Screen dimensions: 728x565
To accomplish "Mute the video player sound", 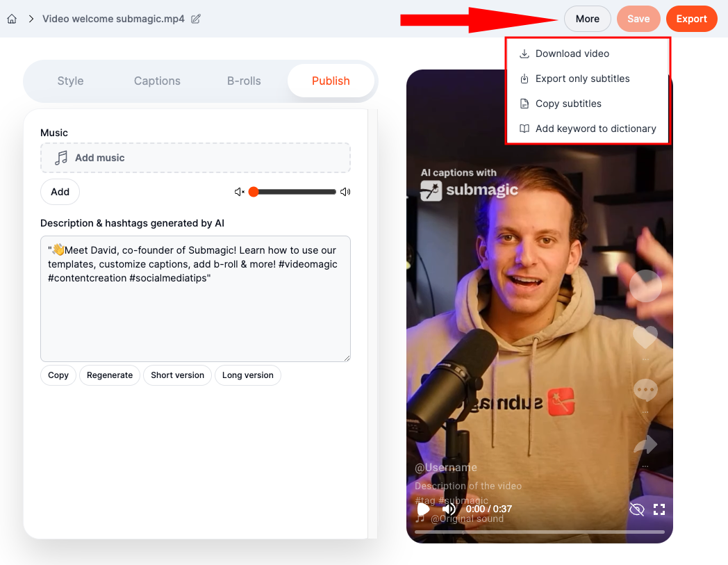I will [x=449, y=509].
